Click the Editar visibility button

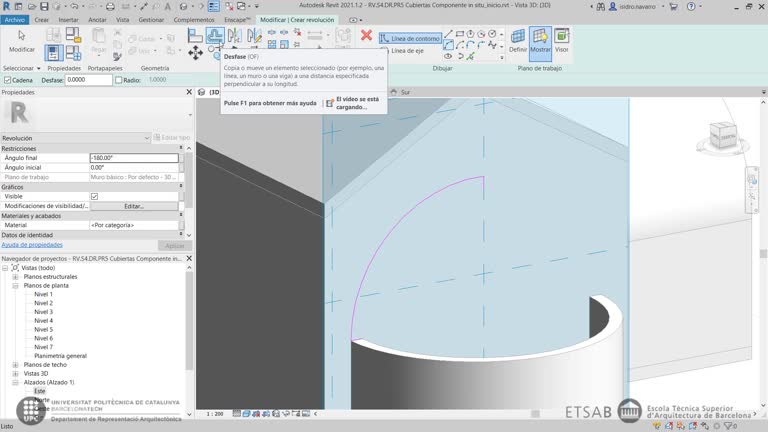(x=133, y=206)
